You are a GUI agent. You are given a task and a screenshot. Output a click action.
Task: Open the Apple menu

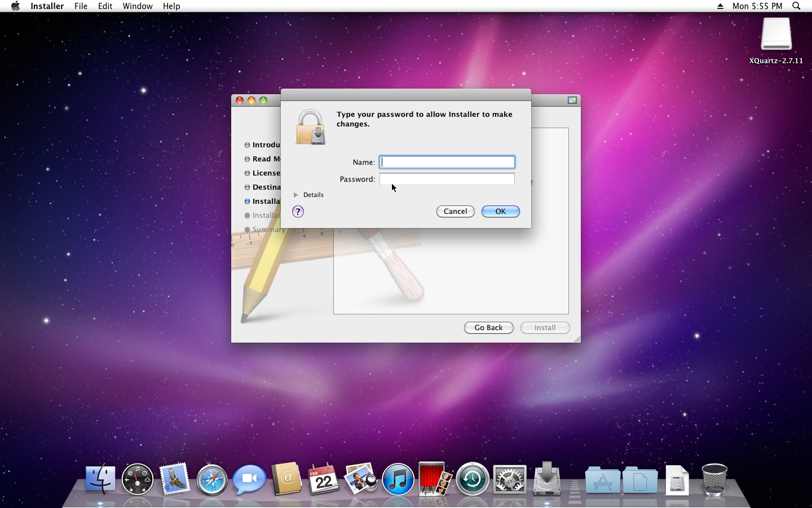15,6
